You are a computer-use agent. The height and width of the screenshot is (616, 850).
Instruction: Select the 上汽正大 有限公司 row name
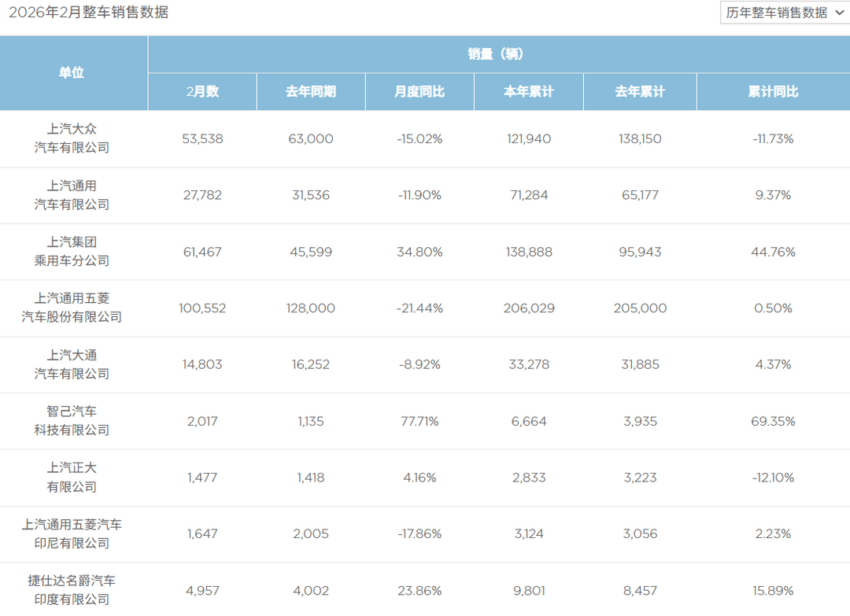(x=72, y=478)
